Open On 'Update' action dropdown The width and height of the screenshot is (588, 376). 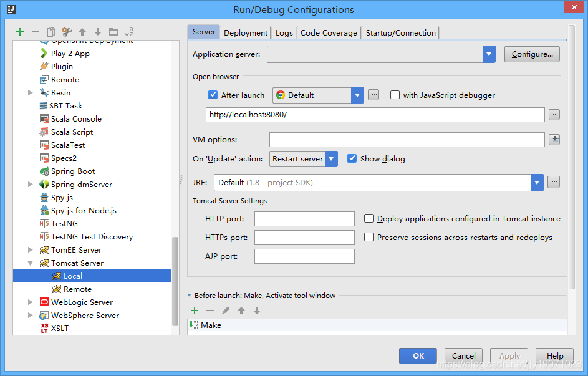click(x=331, y=159)
